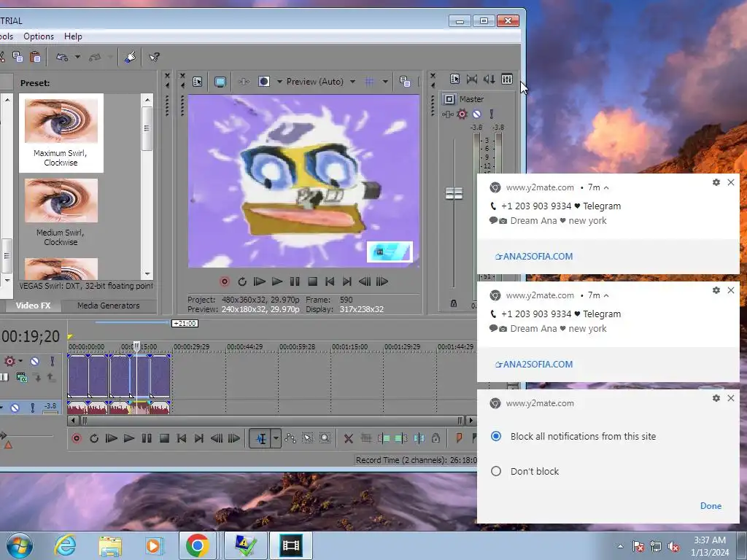The height and width of the screenshot is (560, 747).
Task: Open the ANA2SOFIA.COM link in the top notification
Action: point(534,256)
